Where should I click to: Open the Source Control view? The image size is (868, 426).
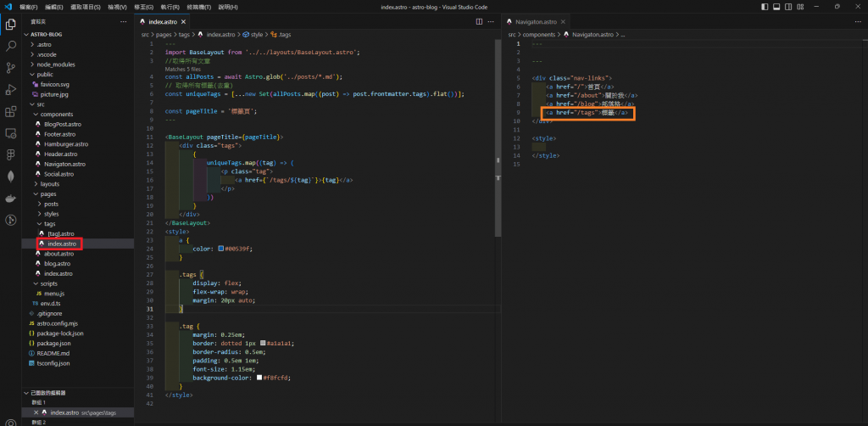click(10, 68)
